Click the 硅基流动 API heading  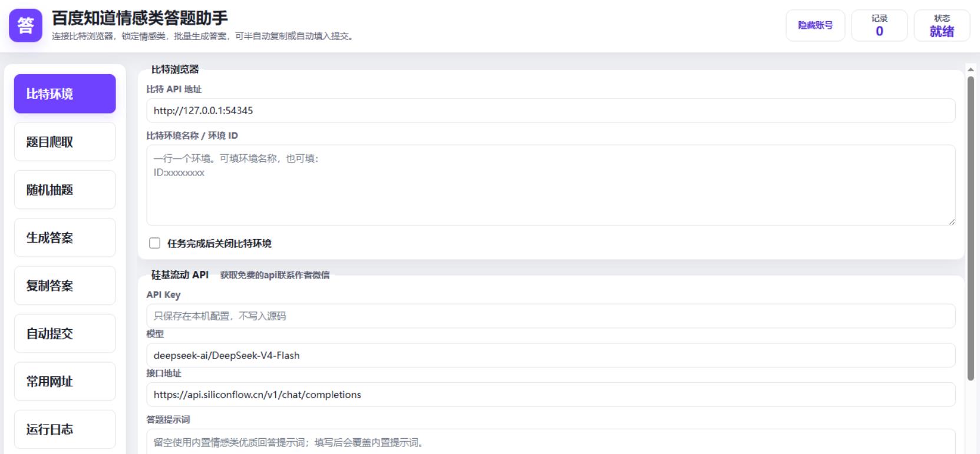(180, 274)
